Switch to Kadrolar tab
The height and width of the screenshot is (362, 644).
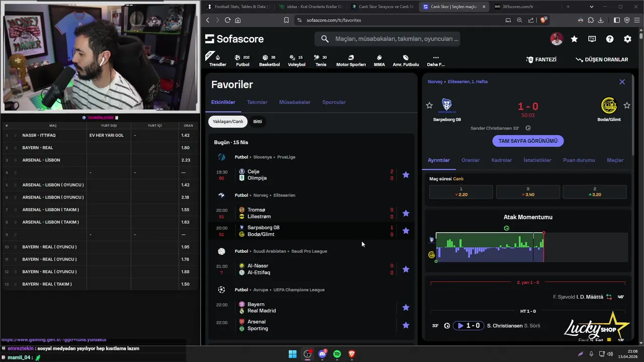(x=502, y=160)
